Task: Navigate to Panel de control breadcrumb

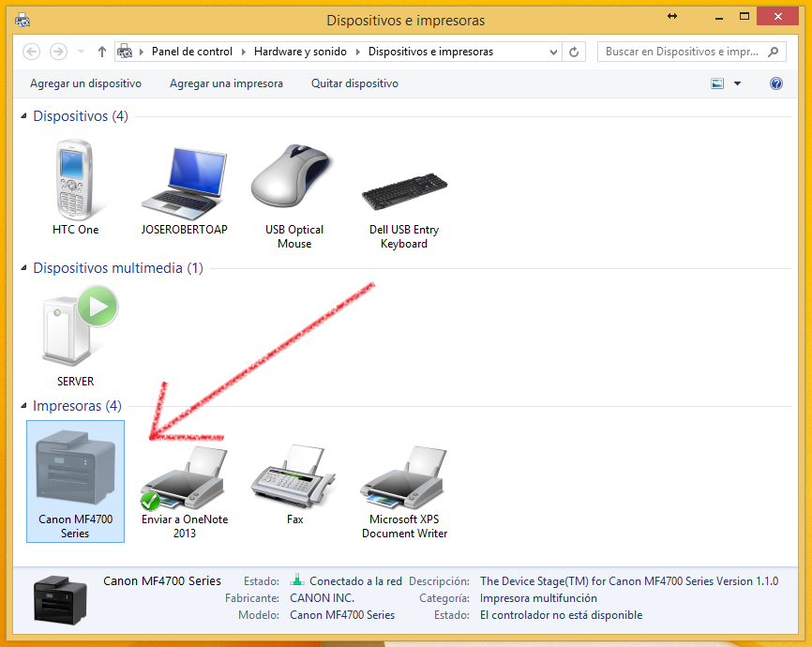Action: (x=192, y=52)
